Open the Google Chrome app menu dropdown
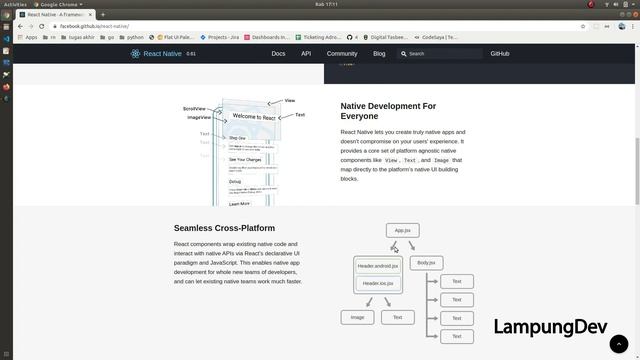Image resolution: width=640 pixels, height=360 pixels. [58, 4]
